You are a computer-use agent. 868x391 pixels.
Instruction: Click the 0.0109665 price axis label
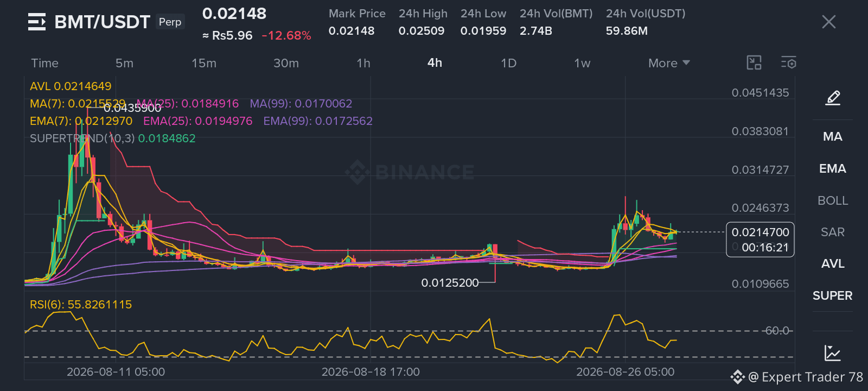point(760,284)
